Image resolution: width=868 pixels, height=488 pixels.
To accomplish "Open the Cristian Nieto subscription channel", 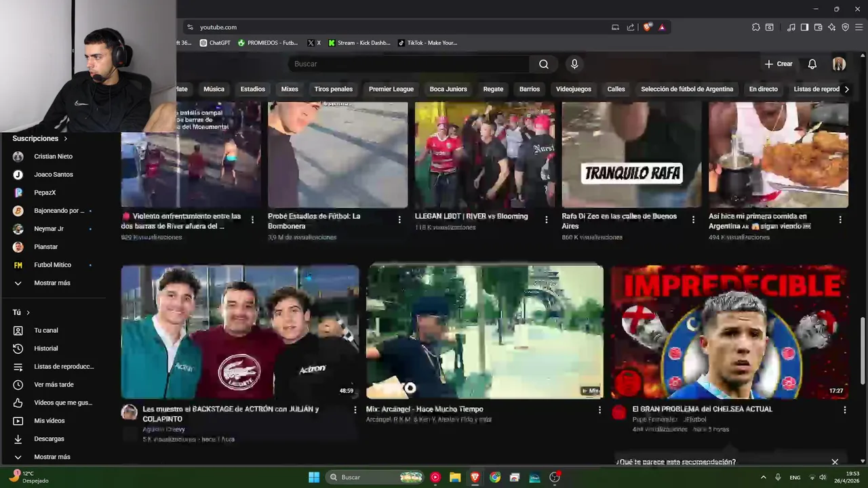I will point(54,157).
